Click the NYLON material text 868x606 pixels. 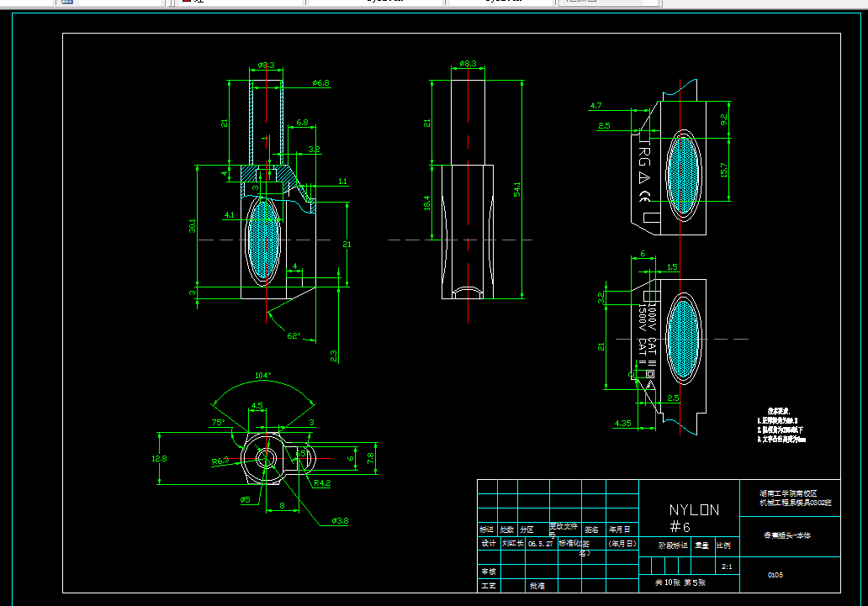point(694,509)
